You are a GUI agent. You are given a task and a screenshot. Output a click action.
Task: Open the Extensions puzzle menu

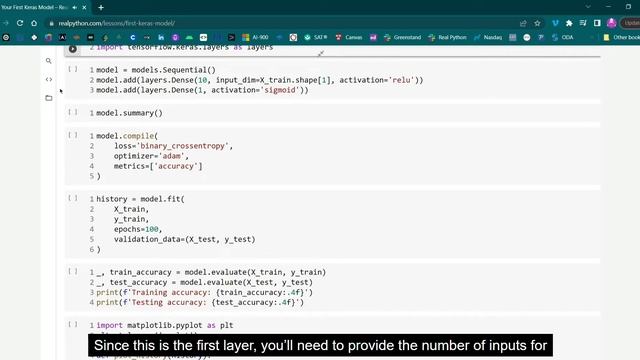coord(569,23)
